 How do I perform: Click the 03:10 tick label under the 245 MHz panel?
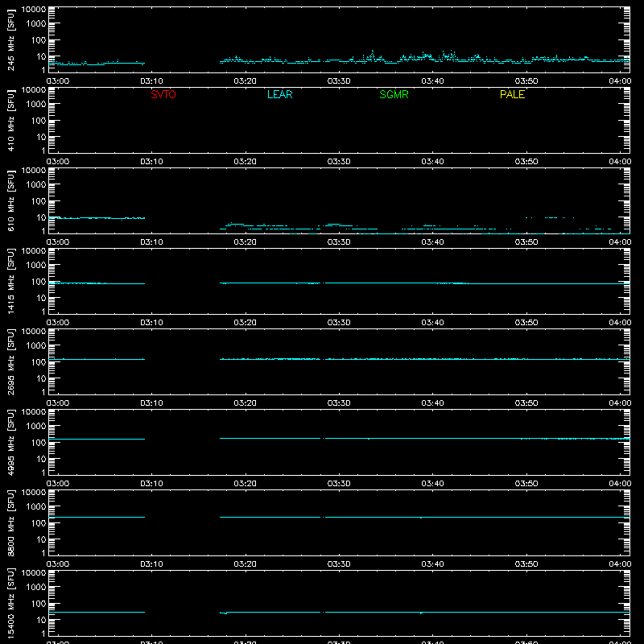(151, 81)
